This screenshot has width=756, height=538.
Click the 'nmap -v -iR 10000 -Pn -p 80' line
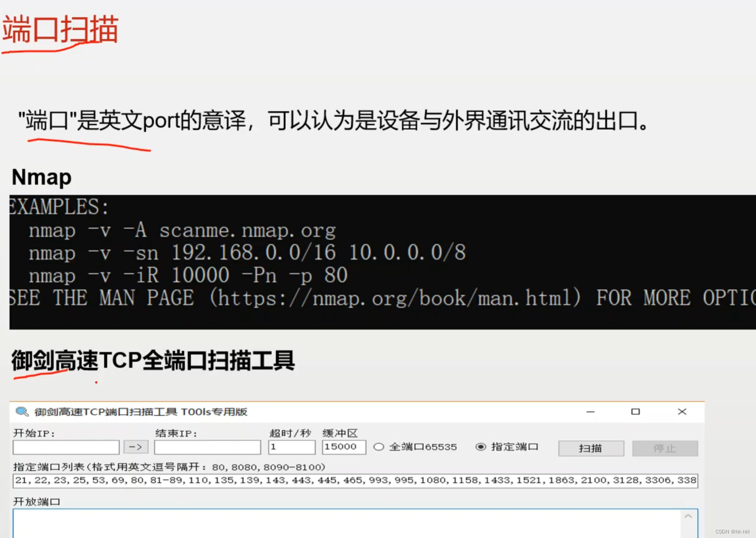[x=188, y=275]
